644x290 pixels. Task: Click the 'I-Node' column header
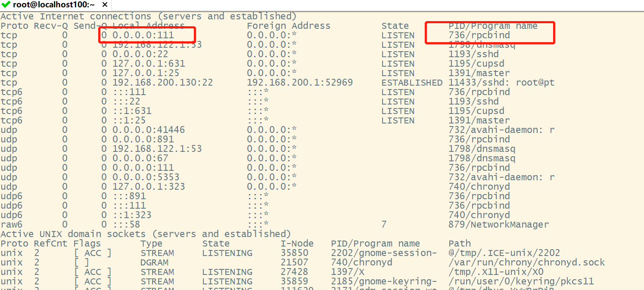pos(297,244)
